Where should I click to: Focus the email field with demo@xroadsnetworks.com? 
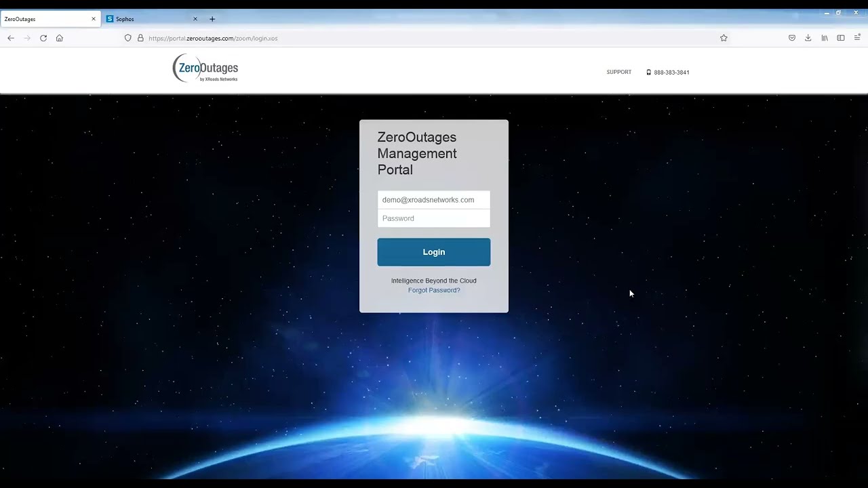pos(434,200)
